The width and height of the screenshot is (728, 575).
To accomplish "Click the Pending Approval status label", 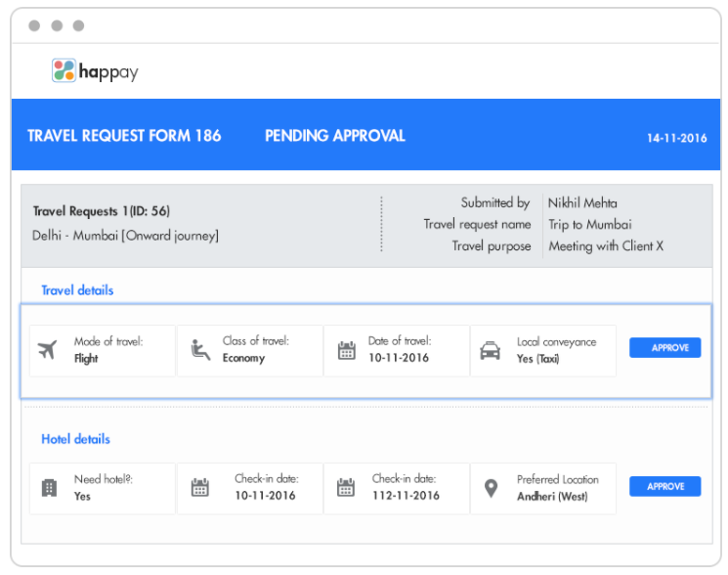I will pos(335,136).
